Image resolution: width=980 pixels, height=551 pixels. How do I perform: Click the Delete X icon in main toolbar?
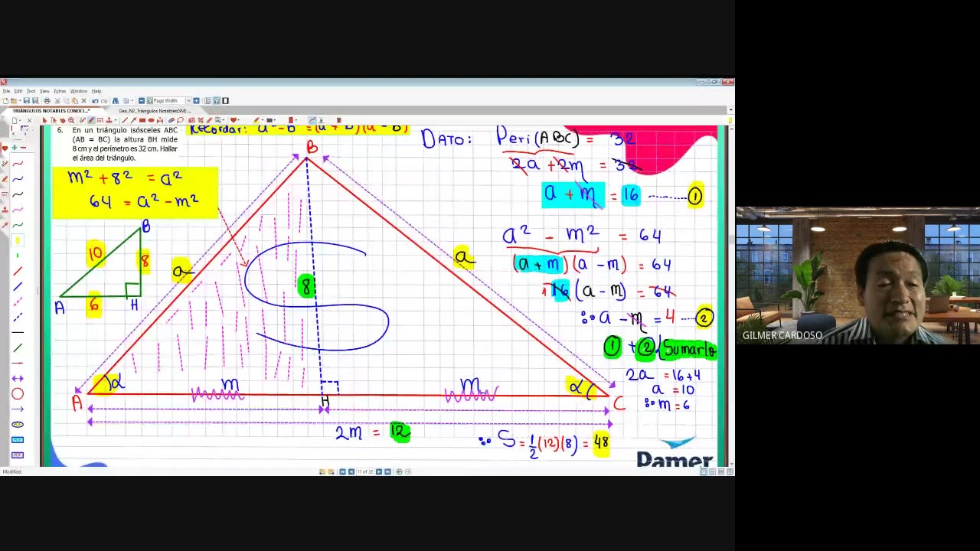(83, 101)
